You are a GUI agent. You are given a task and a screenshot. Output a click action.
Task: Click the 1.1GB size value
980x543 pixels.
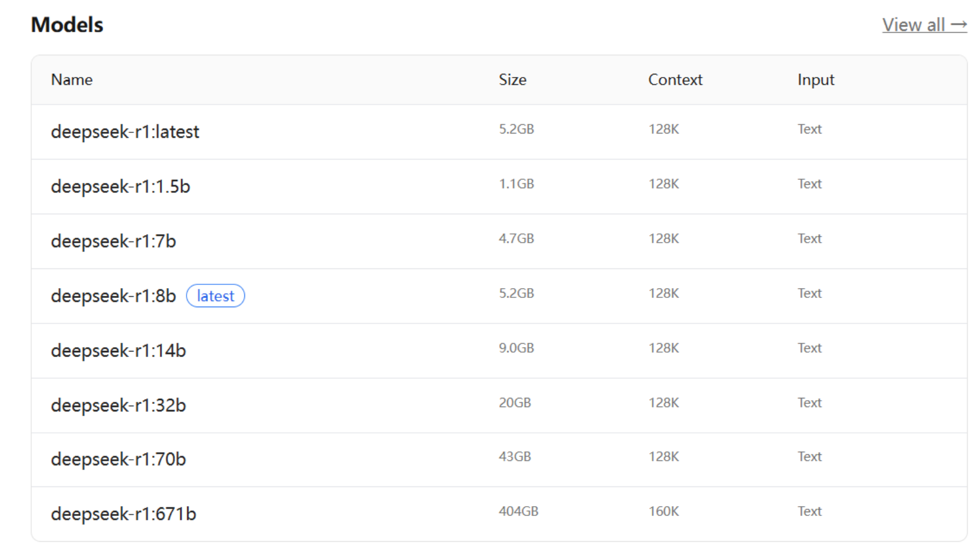click(516, 184)
